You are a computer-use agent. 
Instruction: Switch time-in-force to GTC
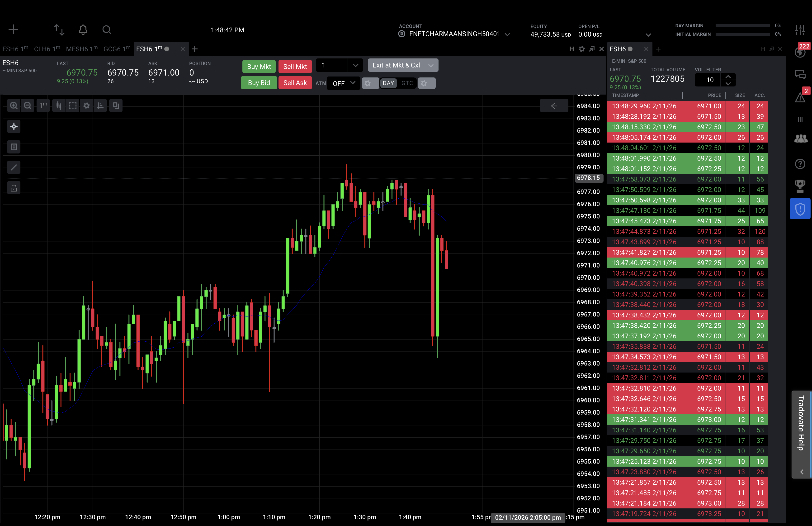[x=407, y=83]
